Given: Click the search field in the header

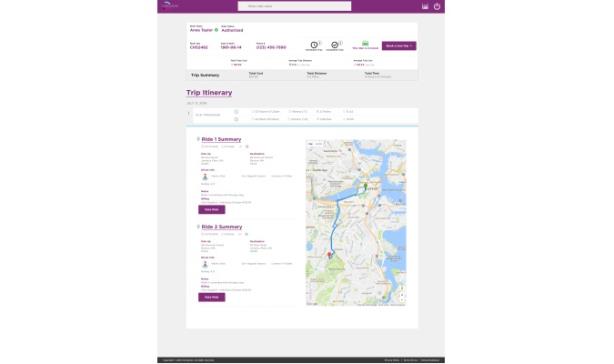Looking at the screenshot, I should click(294, 6).
